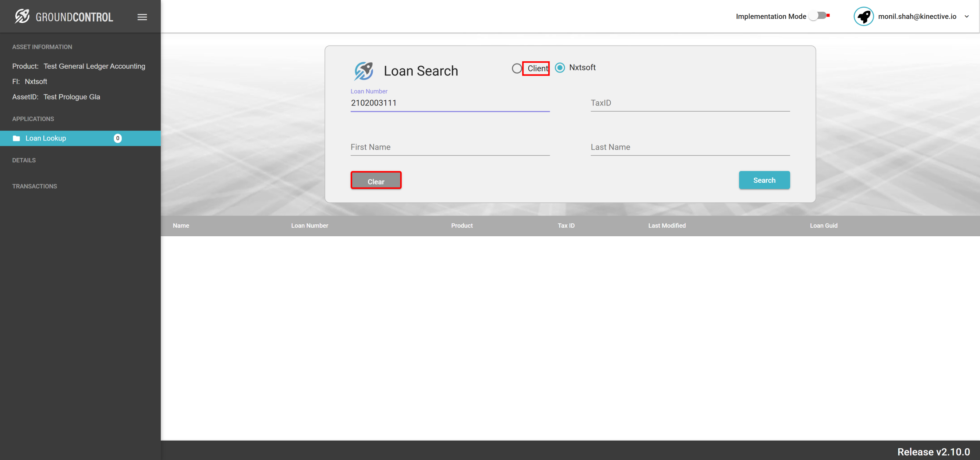Open Loan Lookup in the sidebar
Screen dimensions: 980x460
(46, 138)
